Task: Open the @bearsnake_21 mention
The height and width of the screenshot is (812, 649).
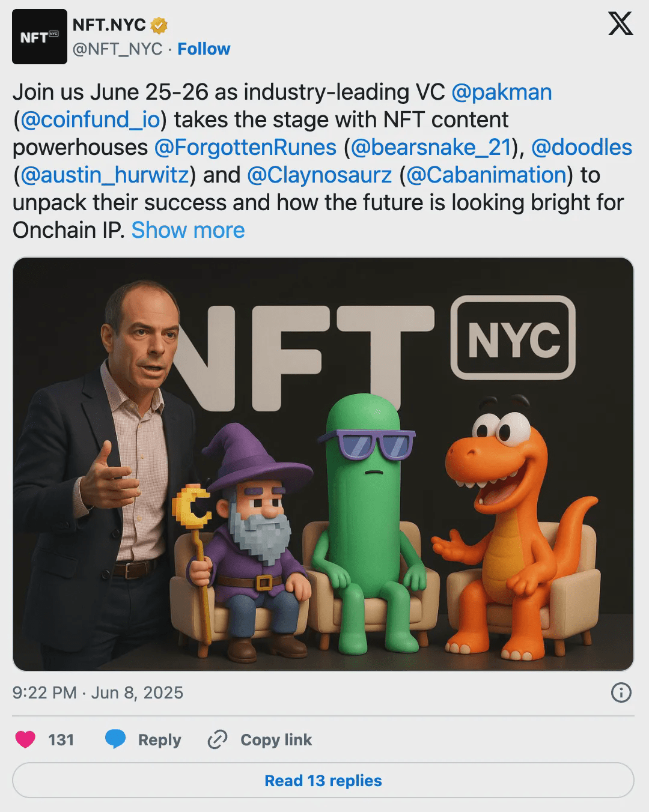Action: (430, 147)
